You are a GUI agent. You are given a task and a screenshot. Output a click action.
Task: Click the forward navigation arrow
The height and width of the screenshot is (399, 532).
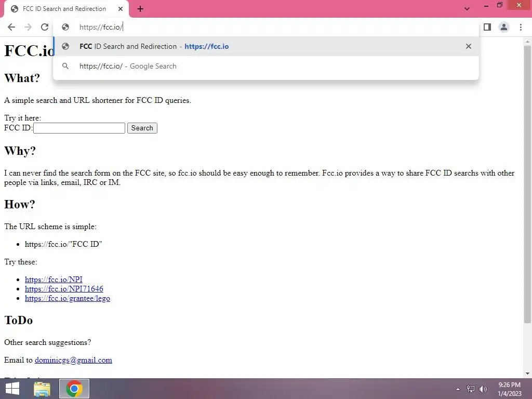28,27
